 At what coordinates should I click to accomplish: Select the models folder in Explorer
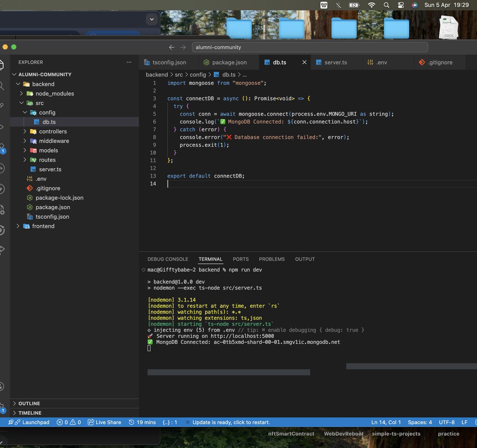point(74,150)
